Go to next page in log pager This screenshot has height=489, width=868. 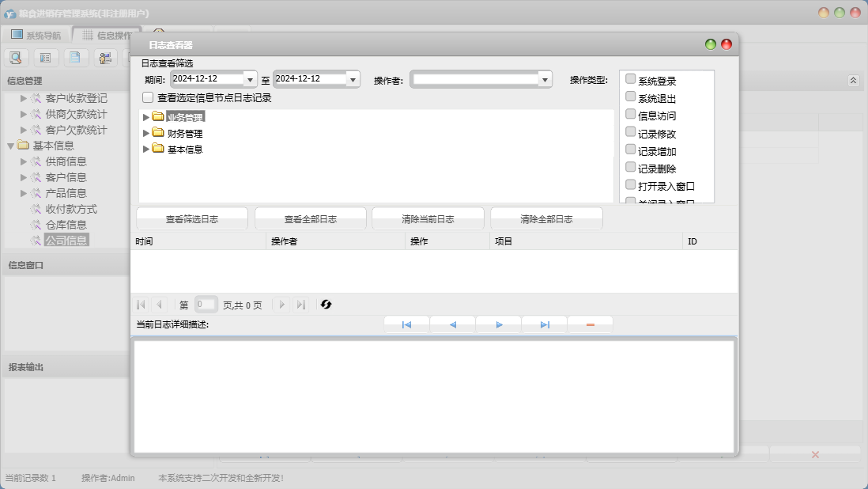281,305
